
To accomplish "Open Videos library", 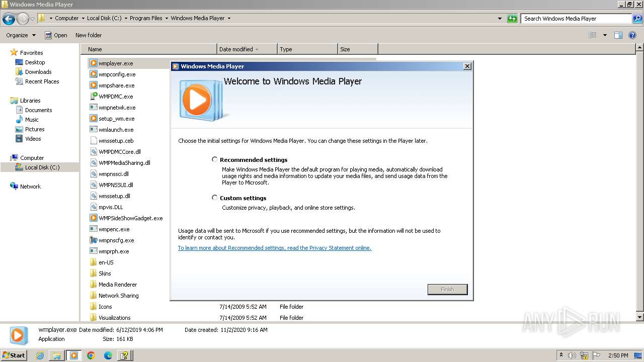I will point(33,139).
